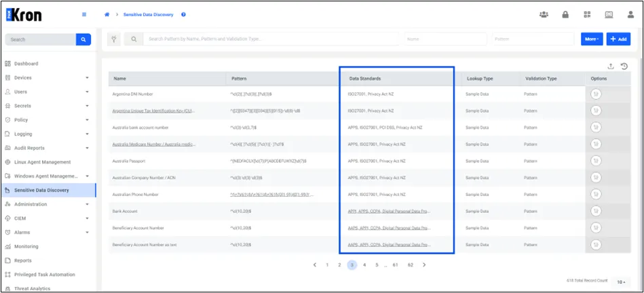Click the Name filter input field
This screenshot has height=293, width=644.
pos(446,39)
